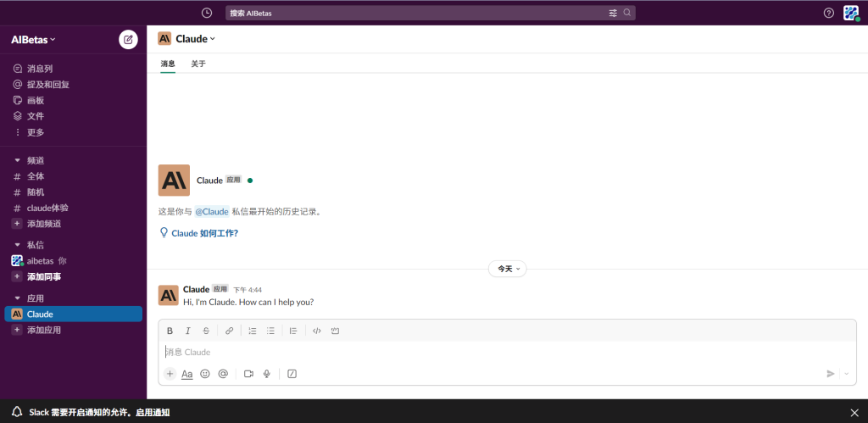Open send options dropdown arrow
The height and width of the screenshot is (423, 868).
click(x=847, y=374)
